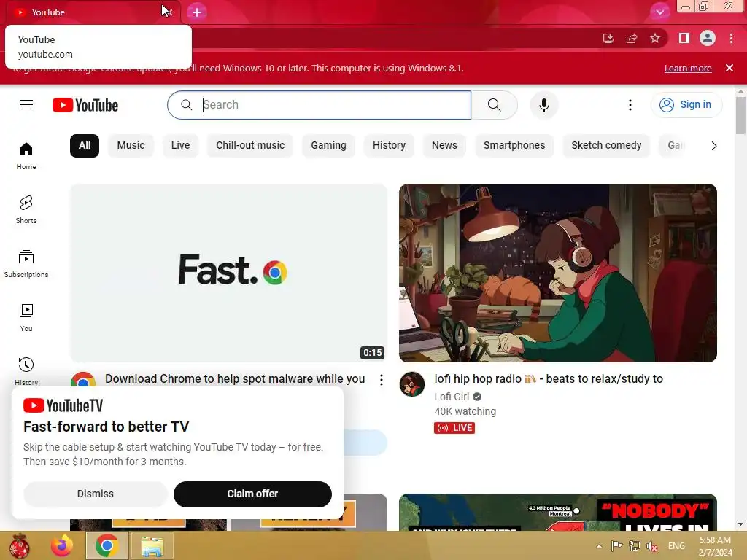Click install app icon in address bar

click(608, 38)
